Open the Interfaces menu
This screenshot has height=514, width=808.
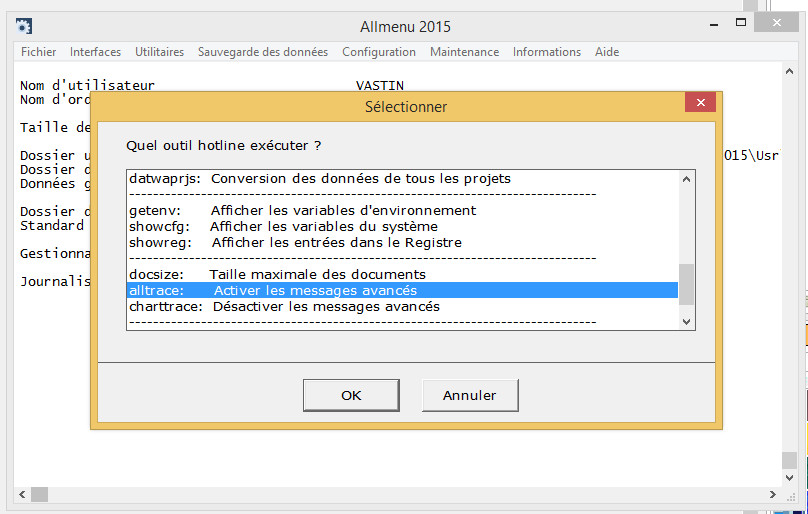point(95,52)
